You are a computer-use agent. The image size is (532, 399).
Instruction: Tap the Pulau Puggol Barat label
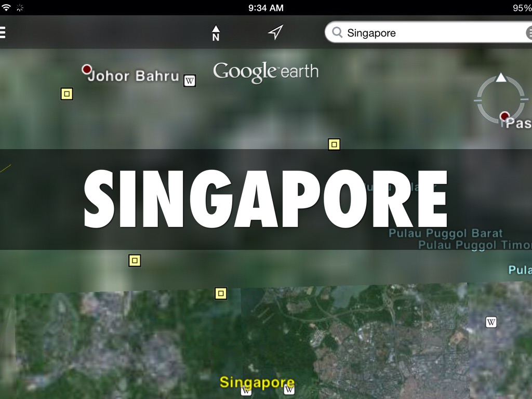coord(445,233)
